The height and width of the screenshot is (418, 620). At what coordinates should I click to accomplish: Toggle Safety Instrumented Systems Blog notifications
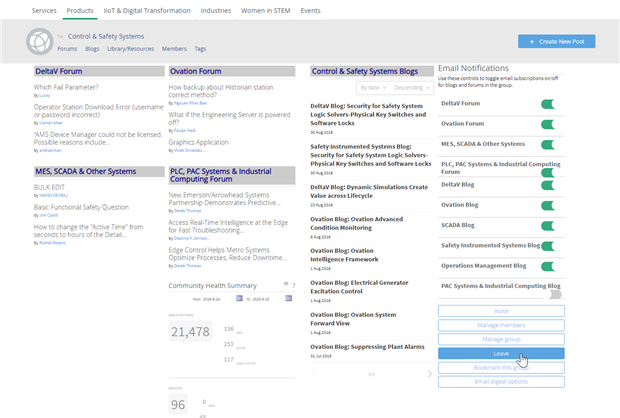pyautogui.click(x=548, y=246)
